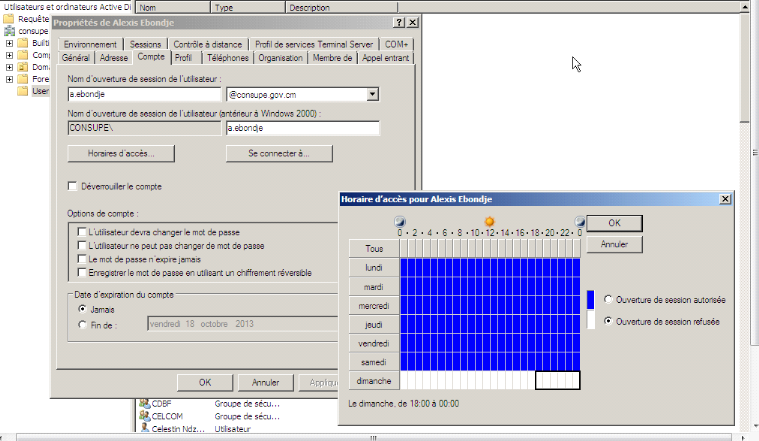Viewport: 759px width, 441px height.
Task: Open the @consupe.gov.cm domain dropdown
Action: pyautogui.click(x=372, y=94)
